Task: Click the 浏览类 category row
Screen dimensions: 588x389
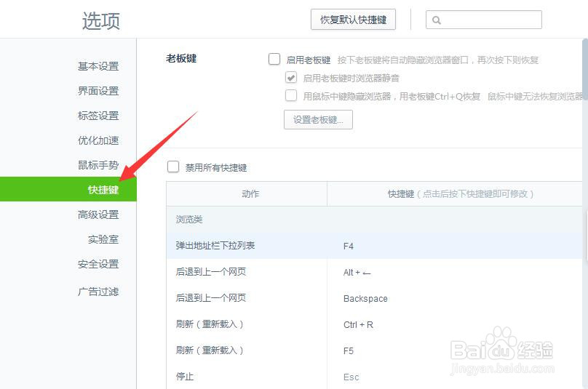Action: pyautogui.click(x=374, y=220)
